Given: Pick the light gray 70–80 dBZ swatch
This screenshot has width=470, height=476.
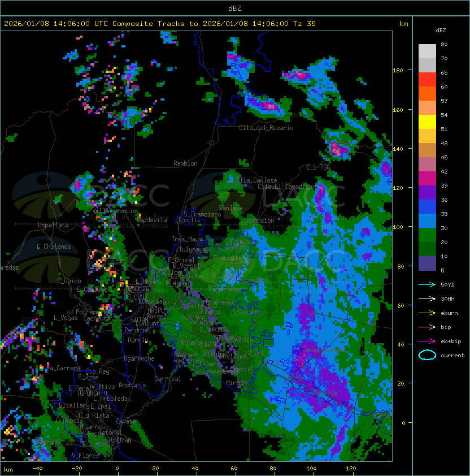Looking at the screenshot, I should pyautogui.click(x=427, y=51).
